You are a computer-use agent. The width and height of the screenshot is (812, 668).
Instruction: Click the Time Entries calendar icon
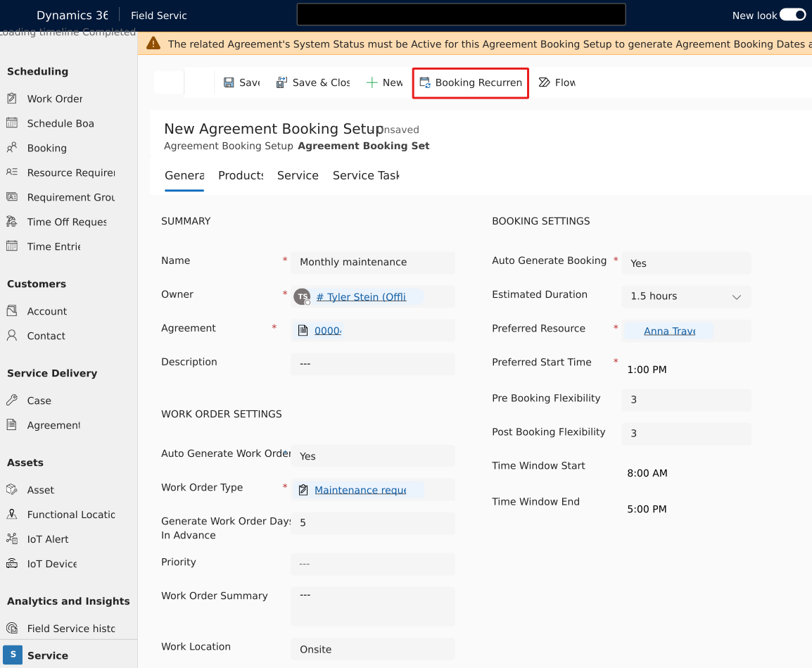(x=12, y=246)
